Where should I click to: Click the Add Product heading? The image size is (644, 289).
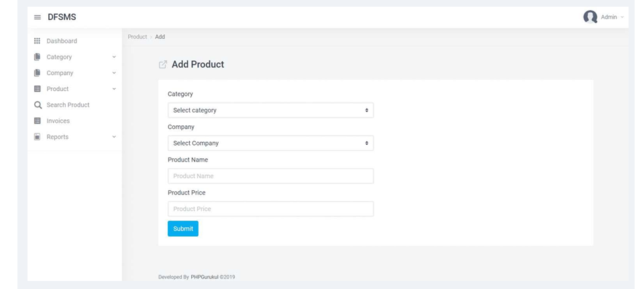coord(198,64)
